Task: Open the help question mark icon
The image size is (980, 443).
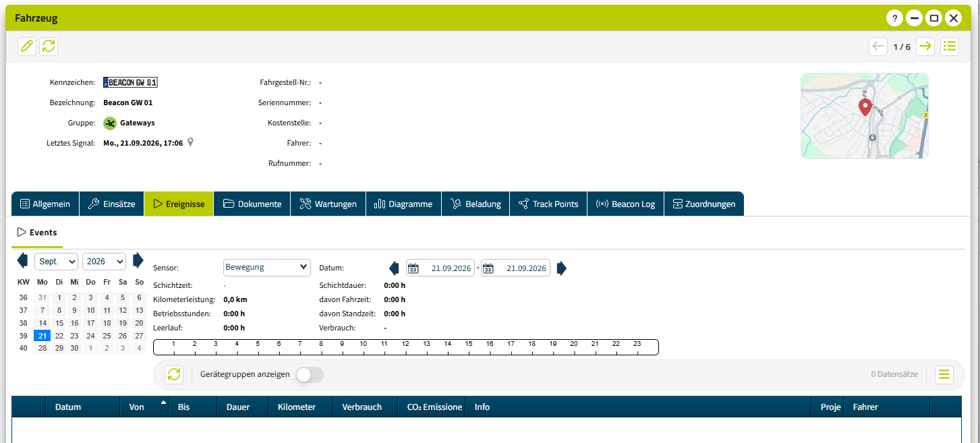Action: [894, 18]
